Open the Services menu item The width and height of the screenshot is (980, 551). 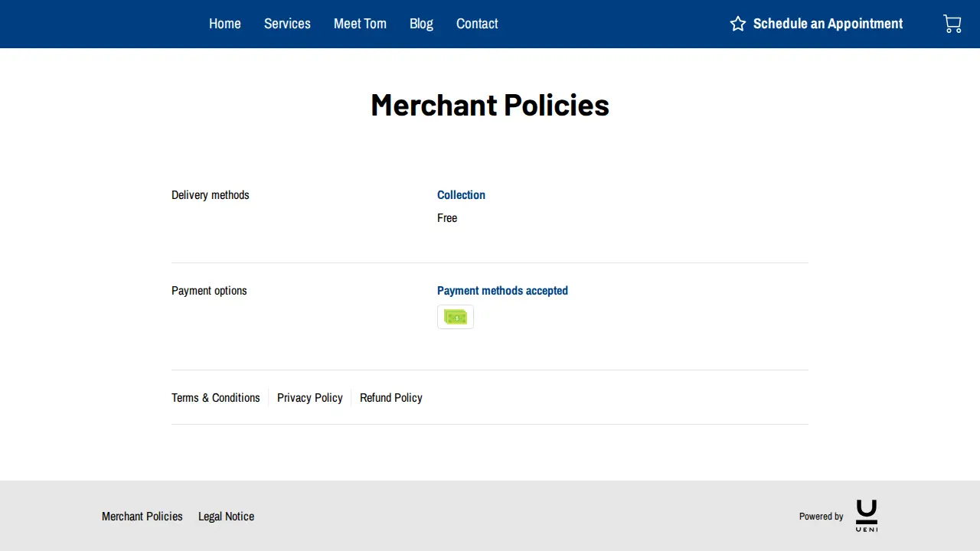[287, 24]
